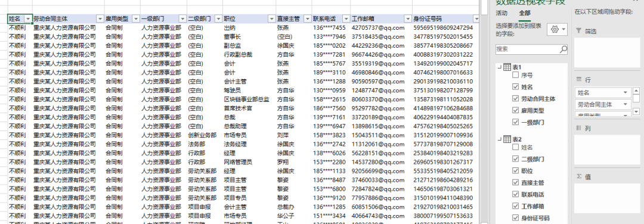Open the 劳动合同主体 row field dropdown
Image resolution: width=644 pixels, height=224 pixels.
pos(626,105)
